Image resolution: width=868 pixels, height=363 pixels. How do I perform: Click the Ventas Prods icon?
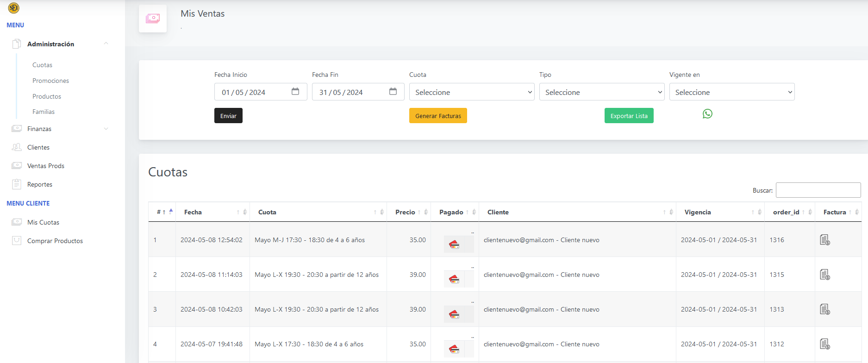tap(17, 166)
